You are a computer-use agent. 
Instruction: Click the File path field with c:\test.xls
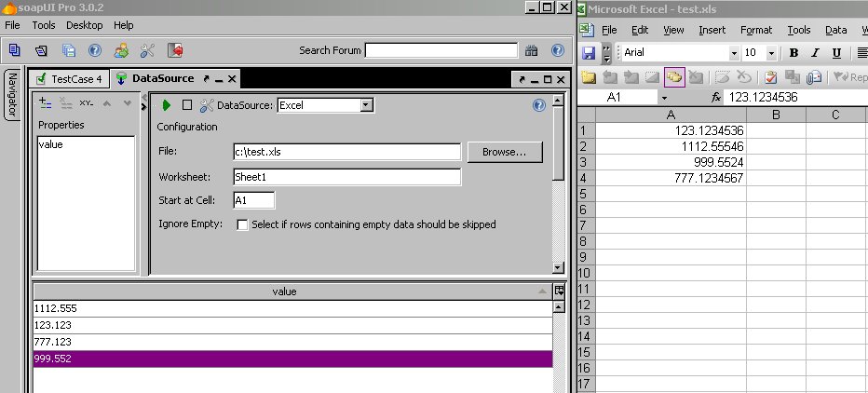(x=347, y=152)
